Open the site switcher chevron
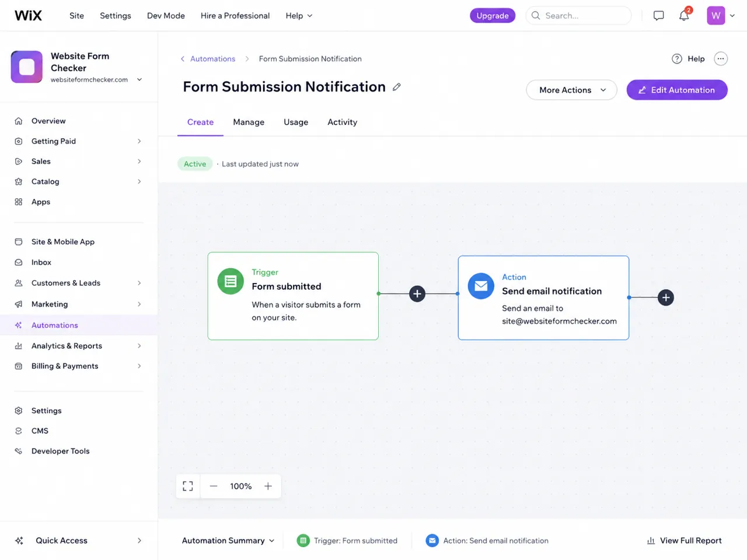The height and width of the screenshot is (560, 747). click(139, 80)
